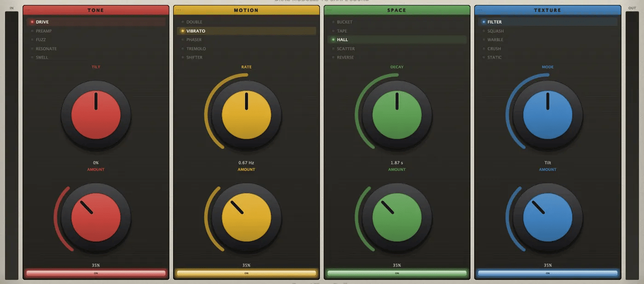
Task: Click the yellow RATE knob in Motion
Action: click(247, 115)
